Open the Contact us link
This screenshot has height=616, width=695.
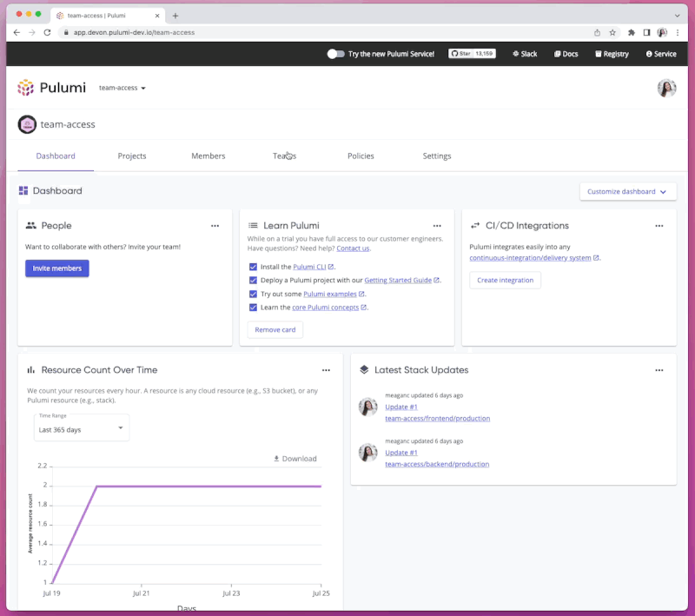click(353, 248)
